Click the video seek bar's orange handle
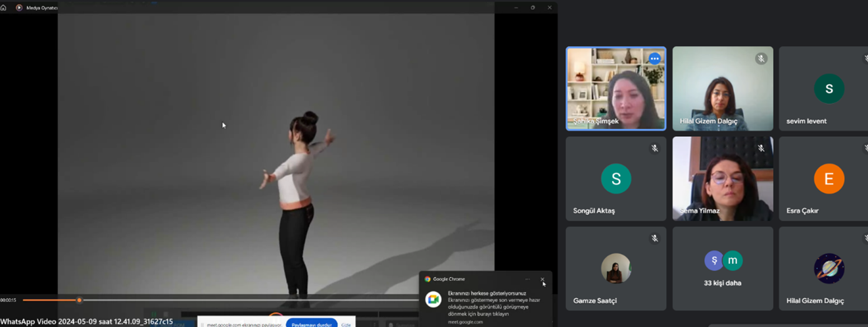The image size is (868, 327). pyautogui.click(x=79, y=300)
